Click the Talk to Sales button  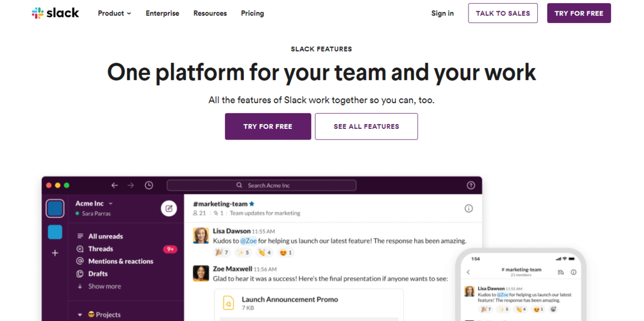[503, 13]
